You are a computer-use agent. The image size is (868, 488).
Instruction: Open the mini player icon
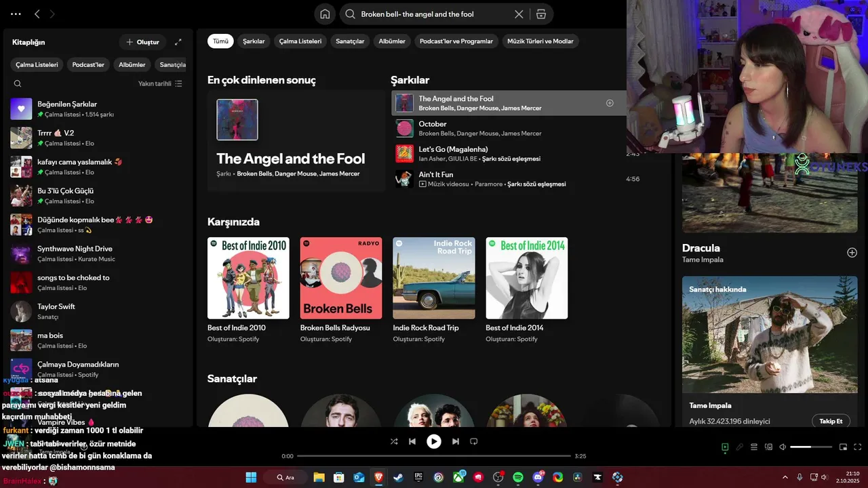(x=843, y=447)
